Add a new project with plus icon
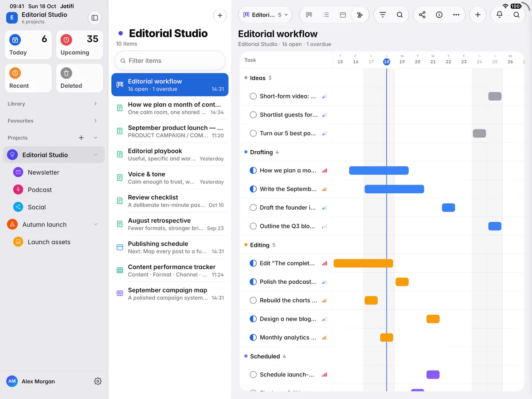 (x=81, y=138)
